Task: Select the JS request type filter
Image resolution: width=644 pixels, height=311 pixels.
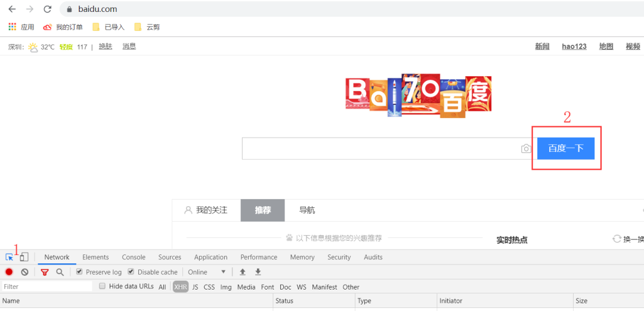Action: click(x=195, y=287)
